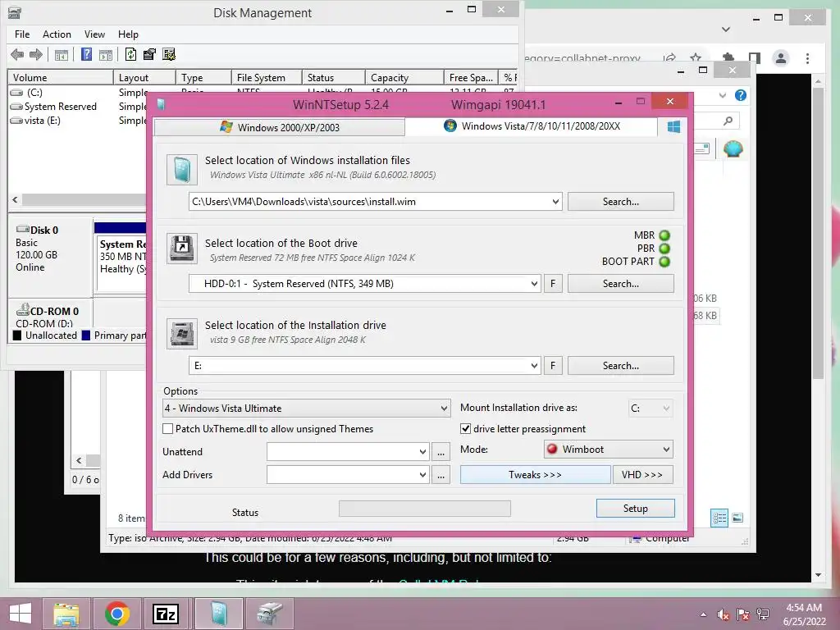Click the PBR green status light

click(x=664, y=249)
